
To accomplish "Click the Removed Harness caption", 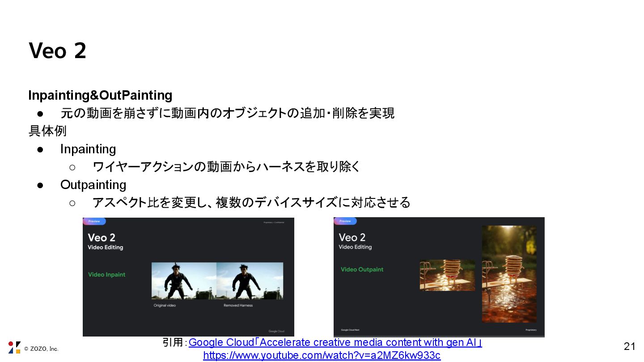I will (x=238, y=305).
